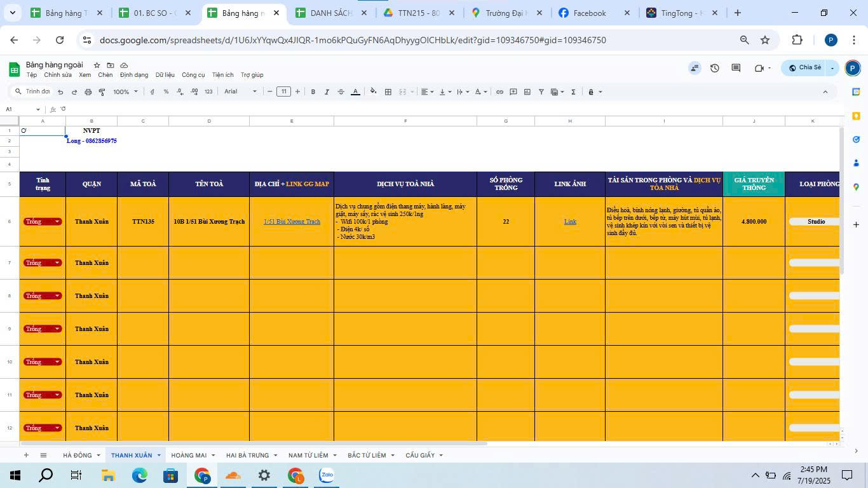Click the Chia sẻ share button
The image size is (868, 488).
pos(804,68)
